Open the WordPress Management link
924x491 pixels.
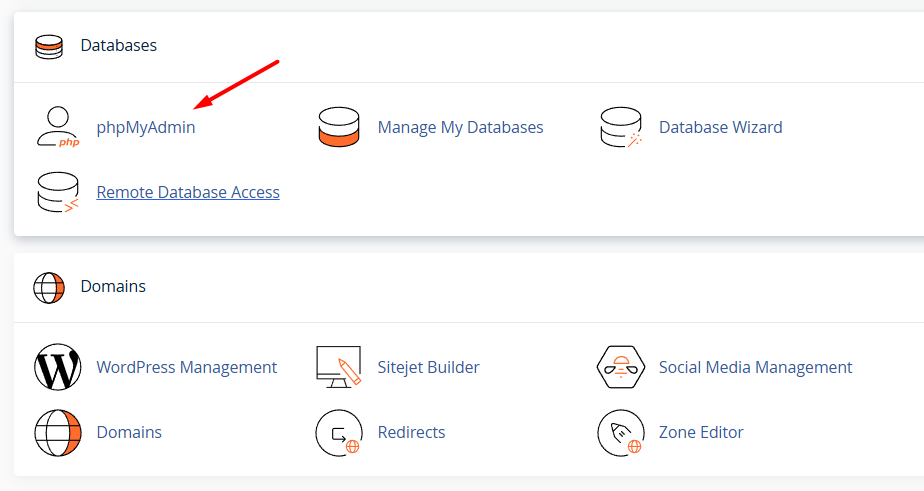pos(186,367)
